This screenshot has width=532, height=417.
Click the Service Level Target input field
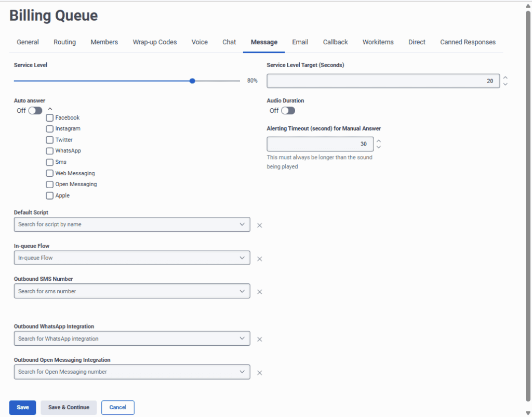pyautogui.click(x=383, y=81)
